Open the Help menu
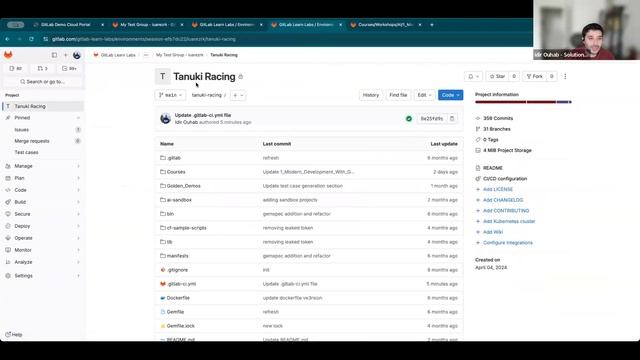The image size is (640, 360). pyautogui.click(x=14, y=335)
